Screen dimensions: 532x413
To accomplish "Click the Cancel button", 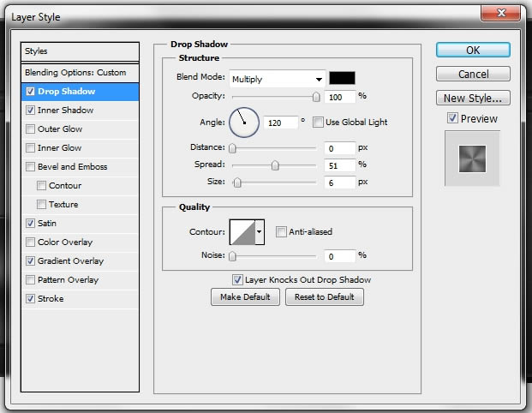I will (x=473, y=74).
